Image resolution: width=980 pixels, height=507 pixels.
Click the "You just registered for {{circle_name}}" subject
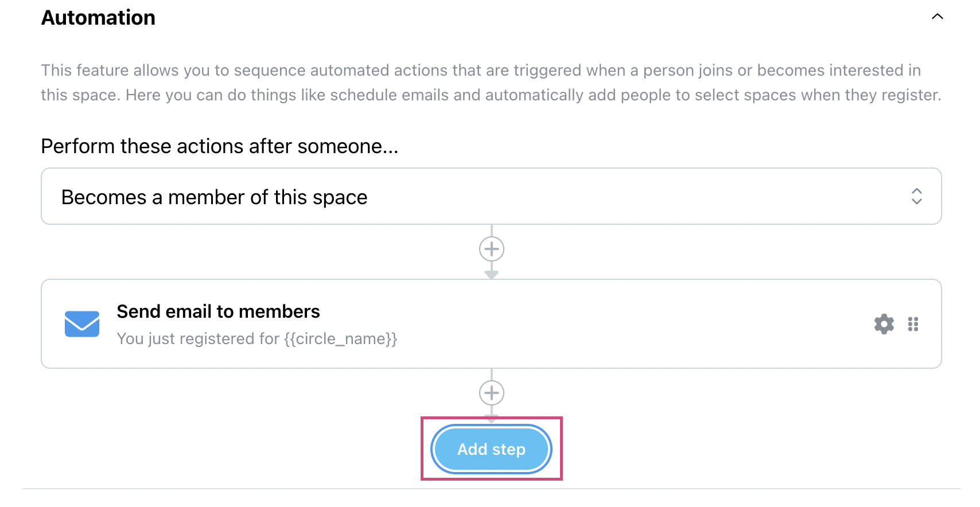tap(257, 339)
